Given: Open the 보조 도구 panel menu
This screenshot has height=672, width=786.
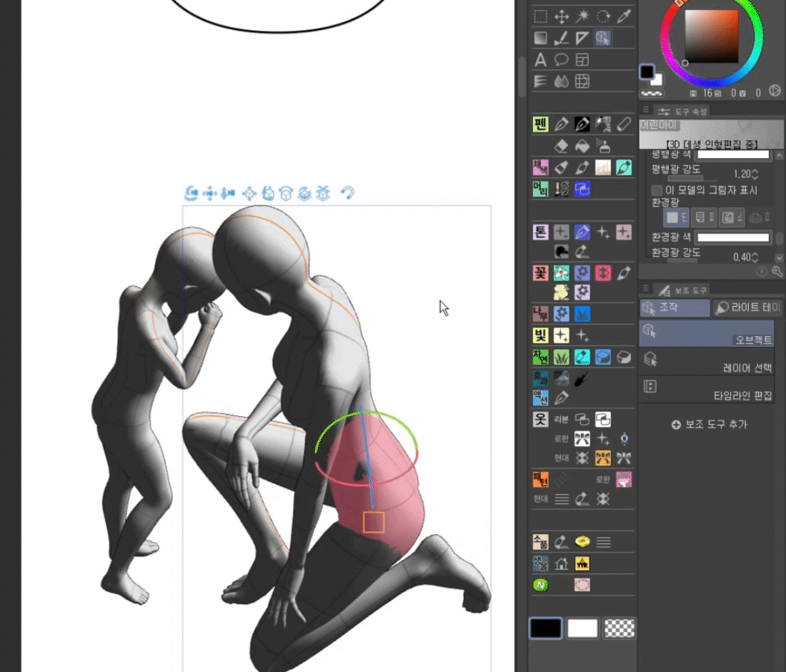Looking at the screenshot, I should 646,288.
